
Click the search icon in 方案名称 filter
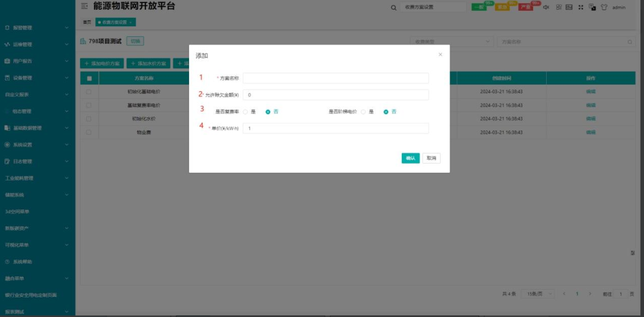coord(630,42)
